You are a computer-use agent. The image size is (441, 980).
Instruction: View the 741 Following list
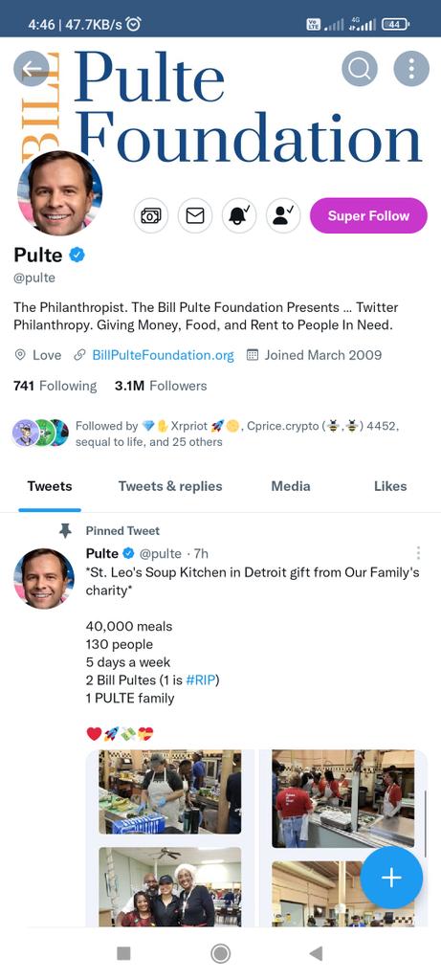[55, 386]
